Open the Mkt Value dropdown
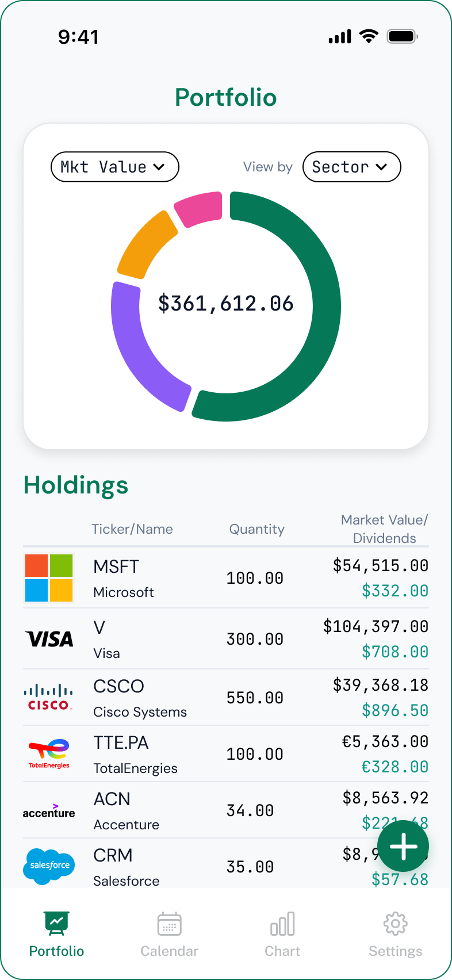 tap(115, 167)
